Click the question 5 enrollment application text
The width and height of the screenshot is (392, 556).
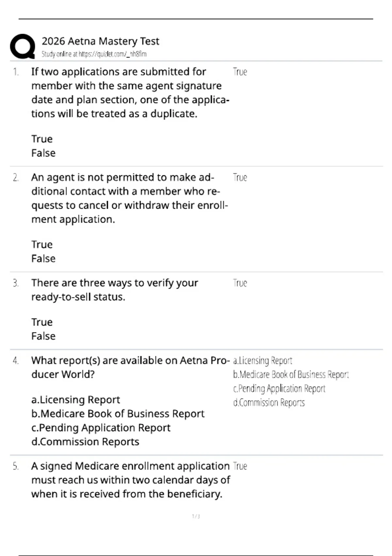[x=131, y=480]
